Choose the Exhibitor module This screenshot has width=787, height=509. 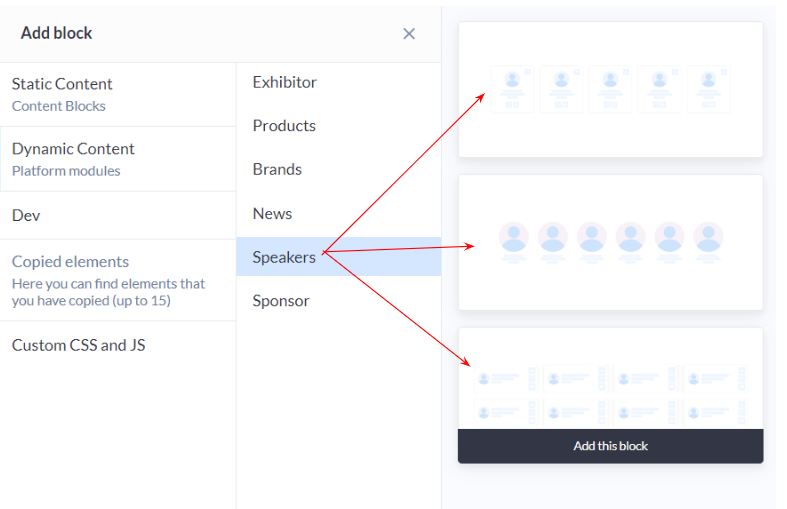pos(338,82)
